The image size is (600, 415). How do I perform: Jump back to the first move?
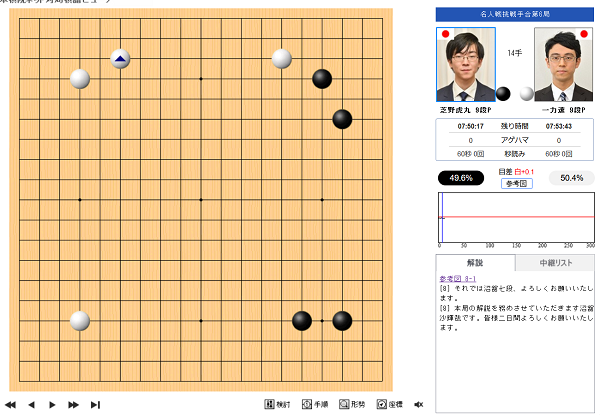coord(11,404)
